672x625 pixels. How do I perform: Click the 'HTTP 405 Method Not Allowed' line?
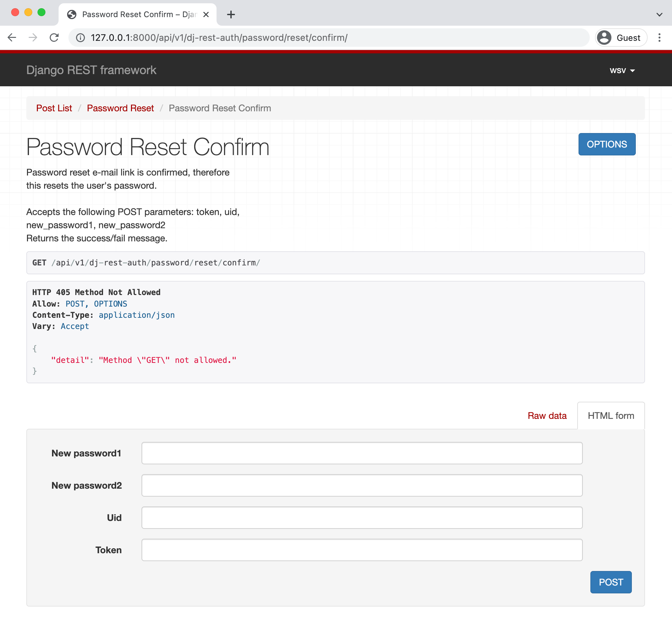pyautogui.click(x=96, y=292)
